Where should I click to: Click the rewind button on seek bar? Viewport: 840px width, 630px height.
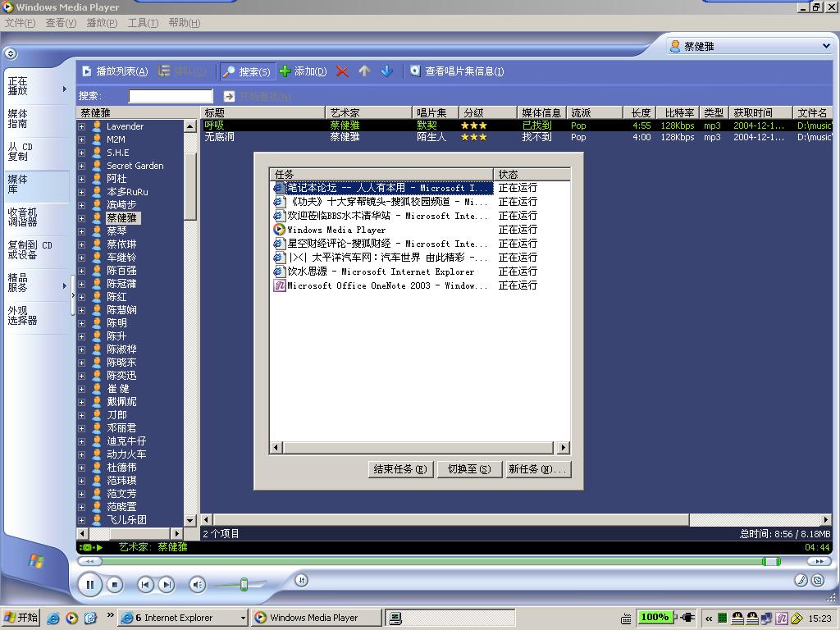89,561
